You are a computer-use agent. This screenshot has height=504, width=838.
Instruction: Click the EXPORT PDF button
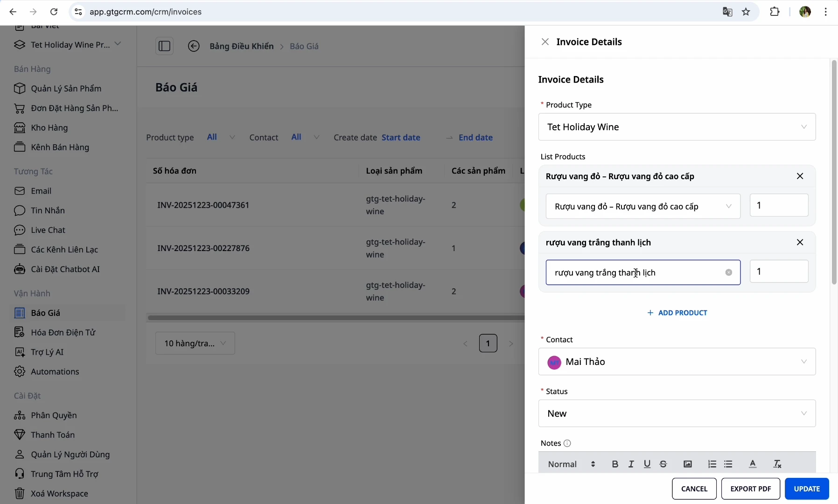pos(750,489)
